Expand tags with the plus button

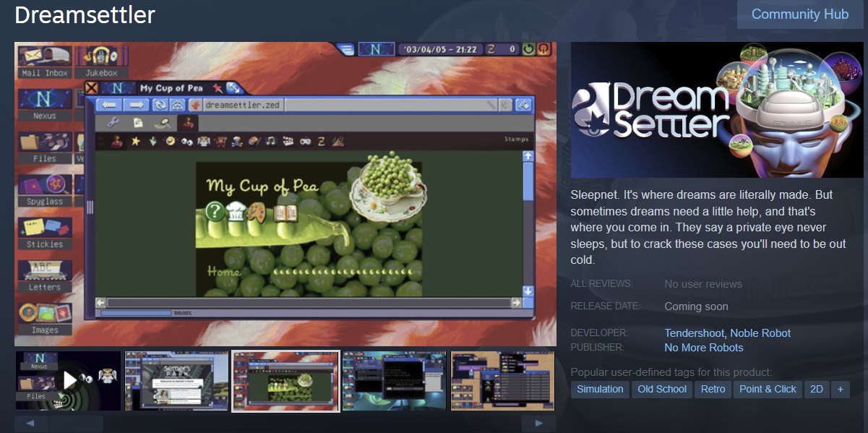pyautogui.click(x=840, y=389)
